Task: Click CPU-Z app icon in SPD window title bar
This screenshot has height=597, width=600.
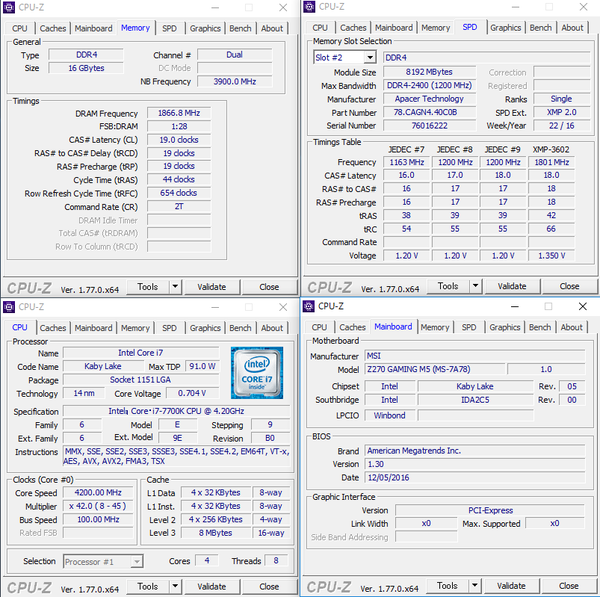Action: [x=309, y=7]
